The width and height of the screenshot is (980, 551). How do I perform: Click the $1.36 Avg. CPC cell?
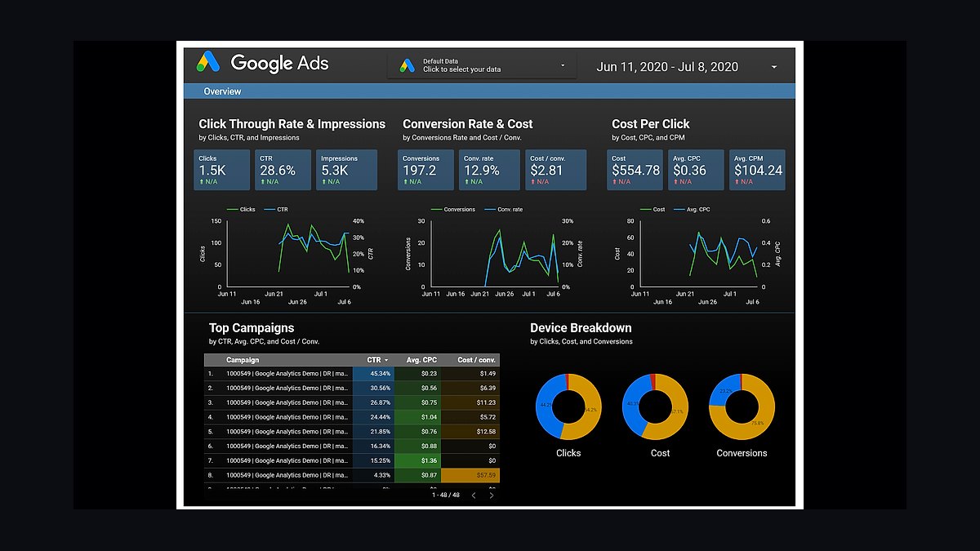coord(417,461)
